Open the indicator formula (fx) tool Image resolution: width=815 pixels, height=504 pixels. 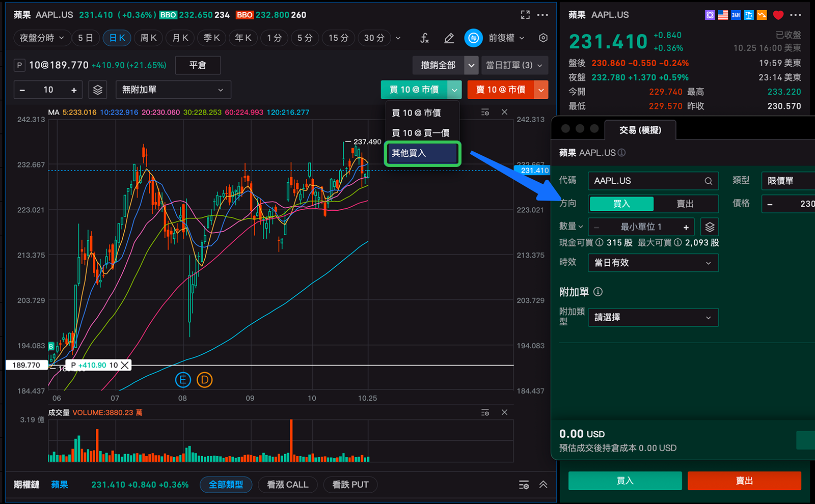[x=424, y=38]
